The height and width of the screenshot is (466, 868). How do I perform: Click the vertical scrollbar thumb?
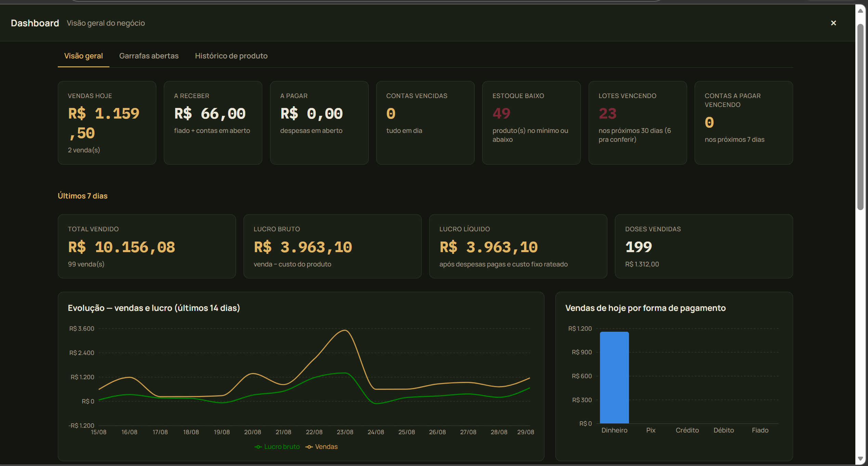(860, 117)
